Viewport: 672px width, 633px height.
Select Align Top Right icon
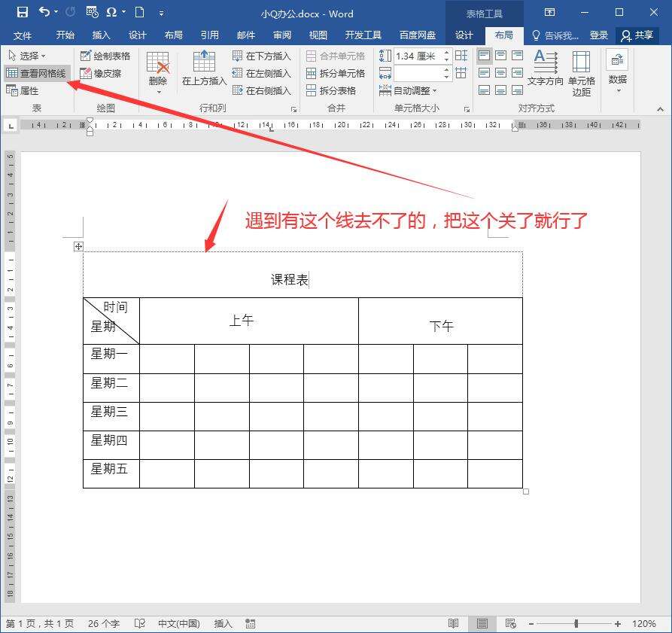[517, 55]
